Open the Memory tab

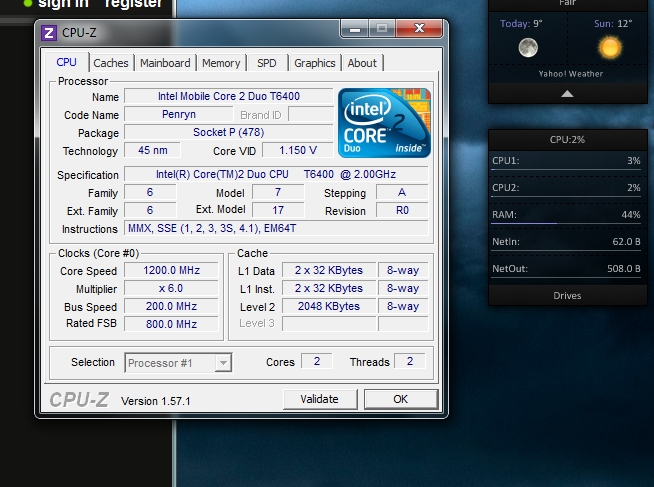pos(221,63)
